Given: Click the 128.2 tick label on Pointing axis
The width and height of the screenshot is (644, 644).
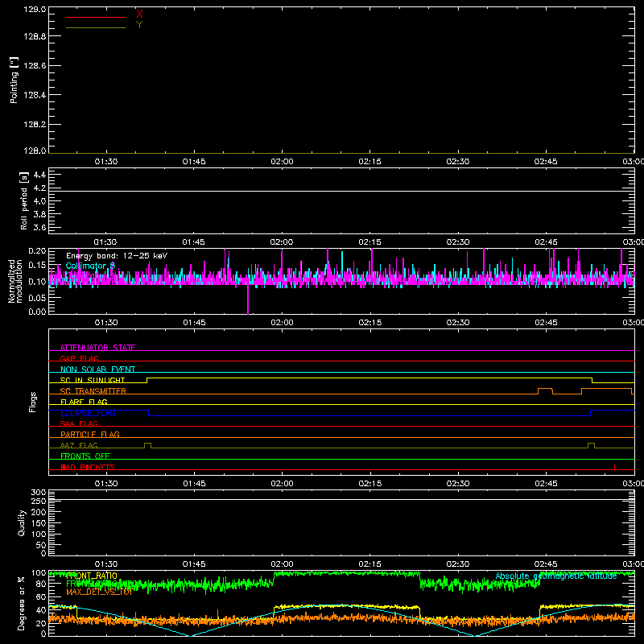Looking at the screenshot, I should tap(35, 125).
